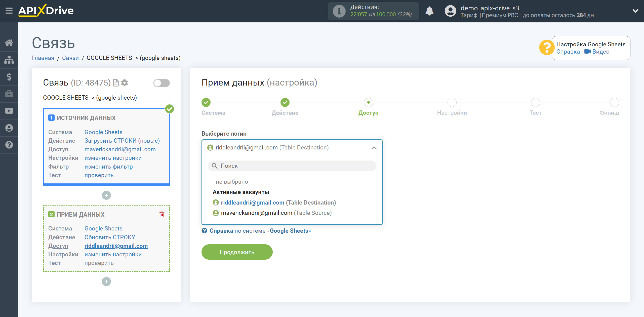
Task: Open the briefcase icon in sidebar
Action: click(9, 94)
